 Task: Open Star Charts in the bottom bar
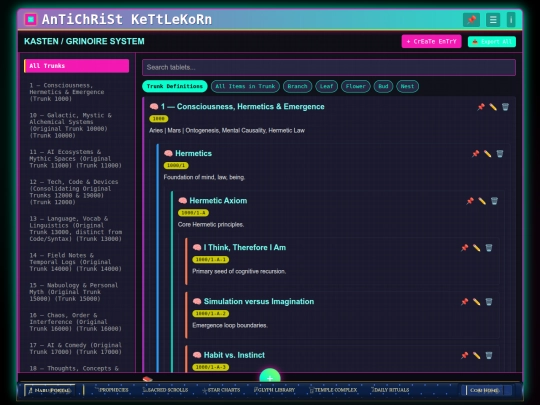point(221,390)
